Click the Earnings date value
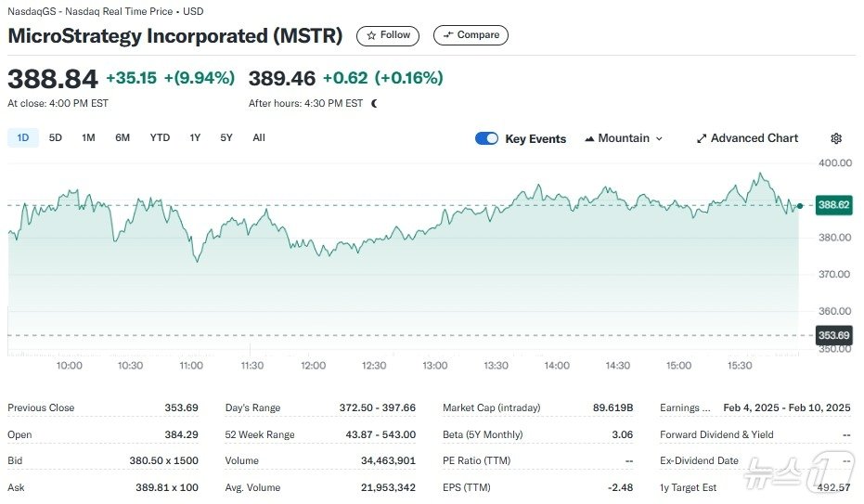The height and width of the screenshot is (504, 864). pyautogui.click(x=787, y=407)
